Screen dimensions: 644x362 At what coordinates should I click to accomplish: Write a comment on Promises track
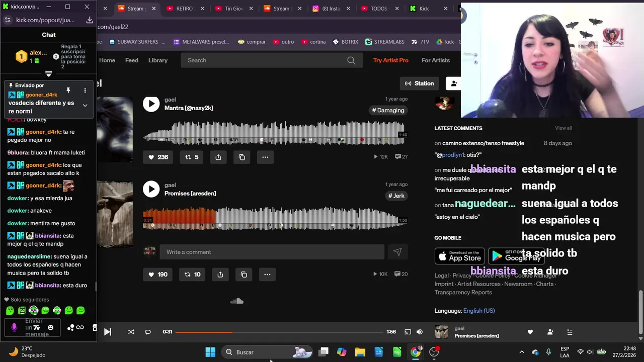(x=272, y=252)
